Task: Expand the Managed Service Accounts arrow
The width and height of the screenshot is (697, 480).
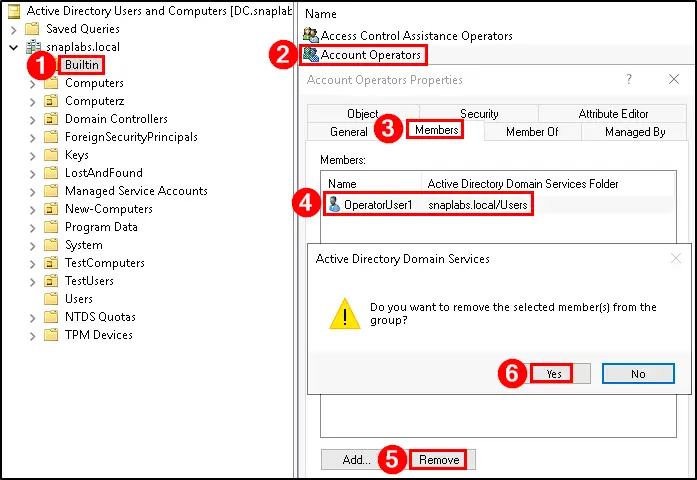Action: 32,192
